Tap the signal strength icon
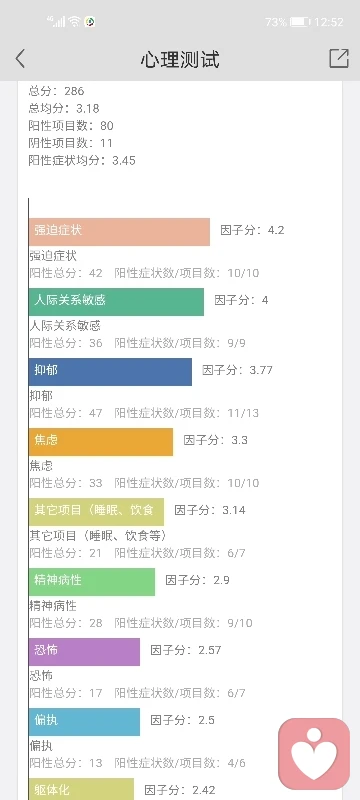Image resolution: width=360 pixels, height=800 pixels. [x=56, y=21]
